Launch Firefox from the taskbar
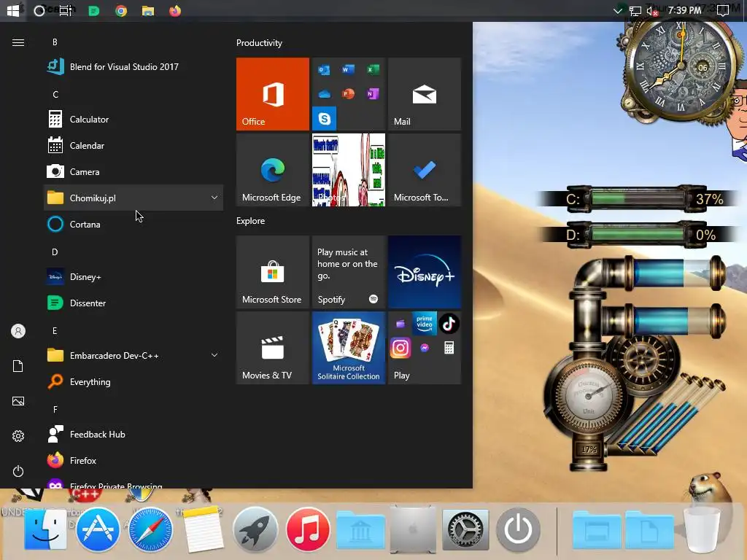This screenshot has height=560, width=747. (x=175, y=10)
